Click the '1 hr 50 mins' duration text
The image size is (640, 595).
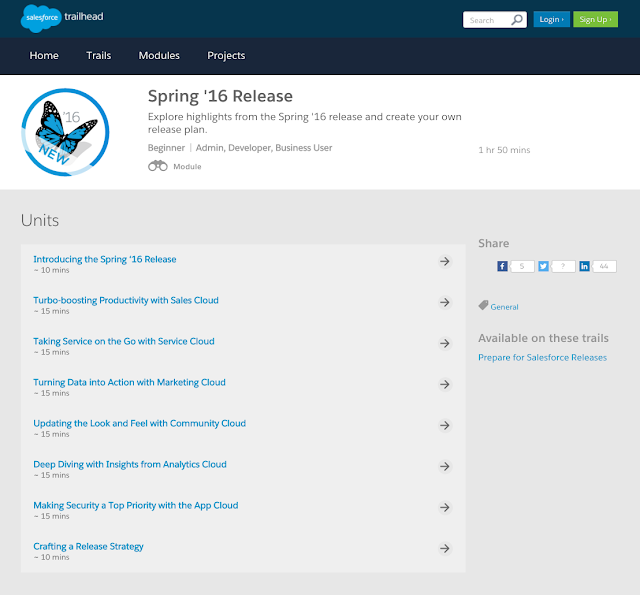[x=504, y=150]
